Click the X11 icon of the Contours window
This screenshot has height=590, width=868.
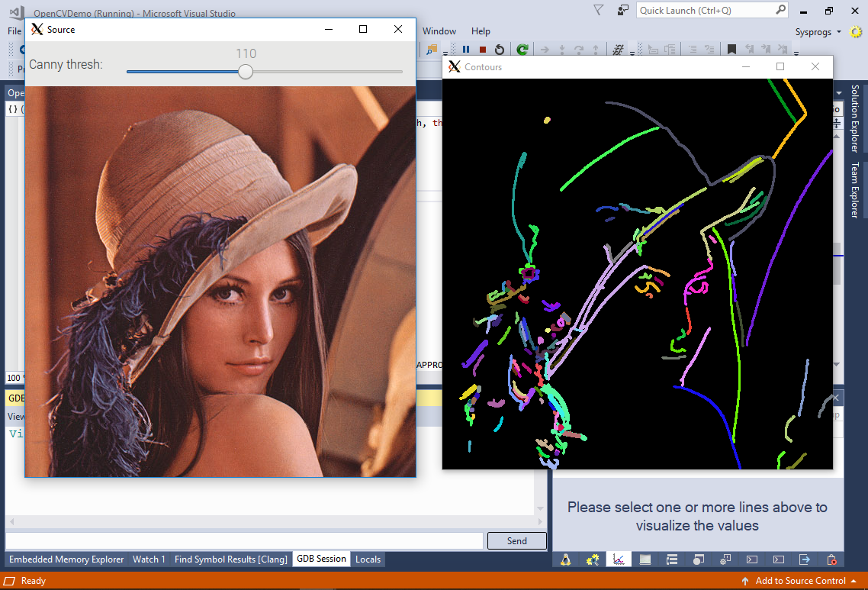[454, 66]
